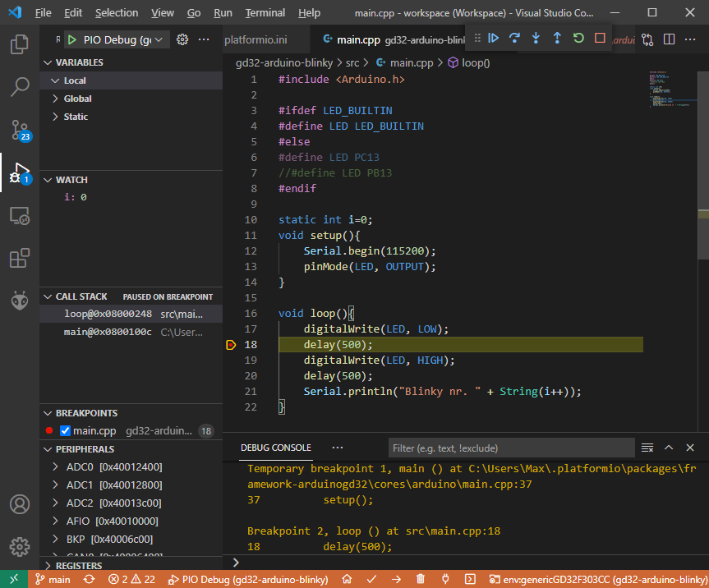Image resolution: width=709 pixels, height=588 pixels.
Task: Click the PlatformIO Upload arrow in the status bar
Action: 397,579
